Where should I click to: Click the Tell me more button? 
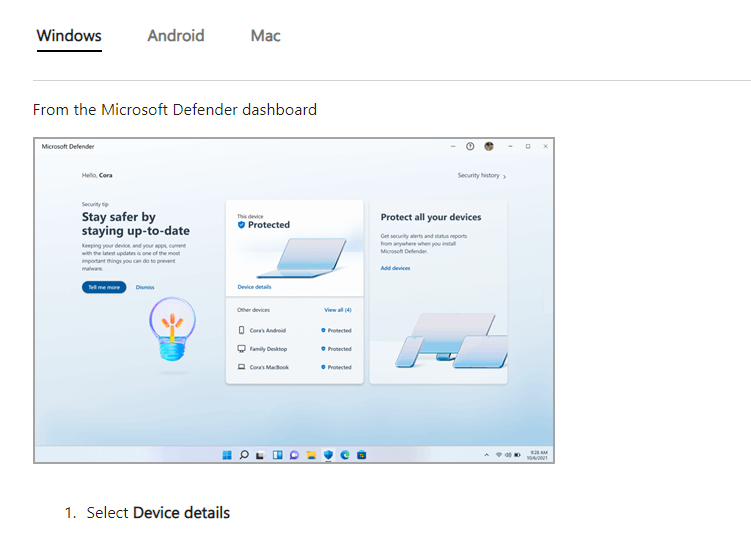coord(104,287)
